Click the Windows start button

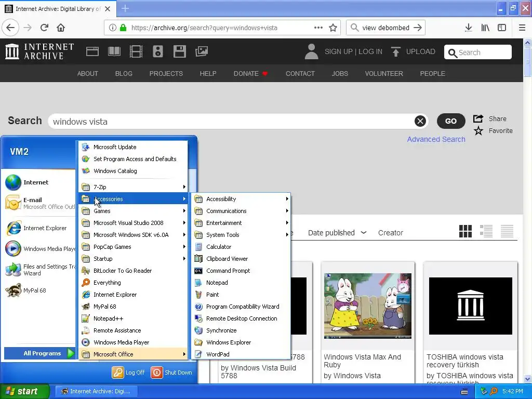click(25, 391)
